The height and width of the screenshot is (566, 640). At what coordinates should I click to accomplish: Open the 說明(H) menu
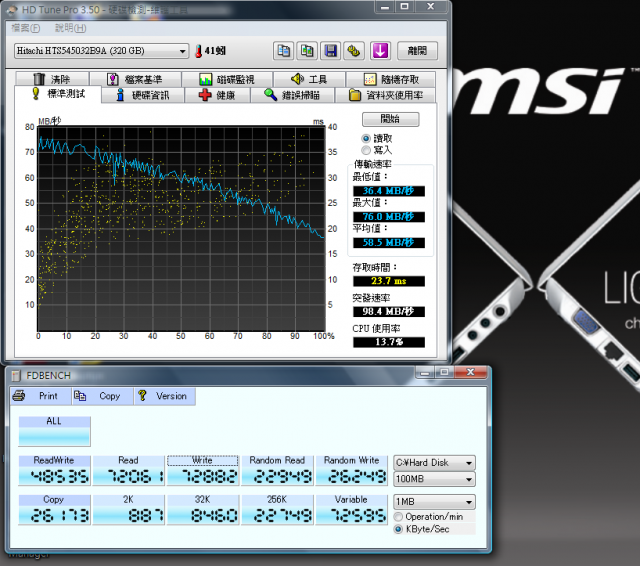tap(71, 28)
